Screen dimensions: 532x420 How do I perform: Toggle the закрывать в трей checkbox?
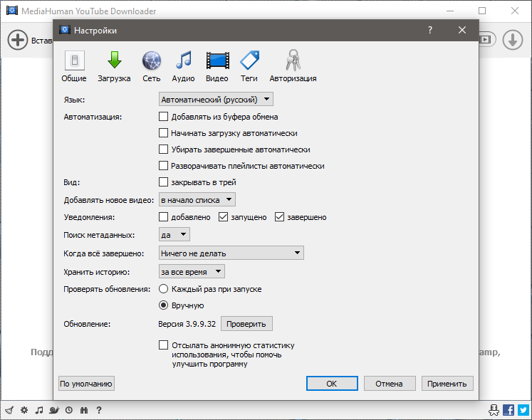pos(164,182)
